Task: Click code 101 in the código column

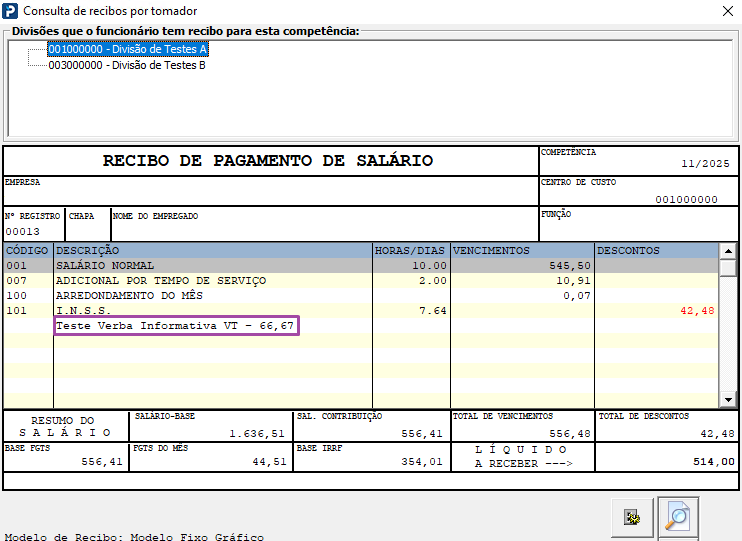Action: click(17, 311)
